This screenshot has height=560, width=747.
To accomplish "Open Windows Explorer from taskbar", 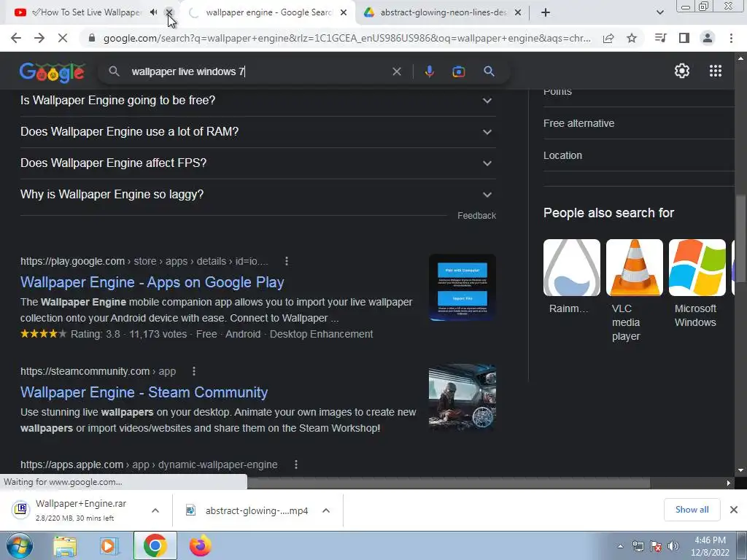I will click(65, 545).
